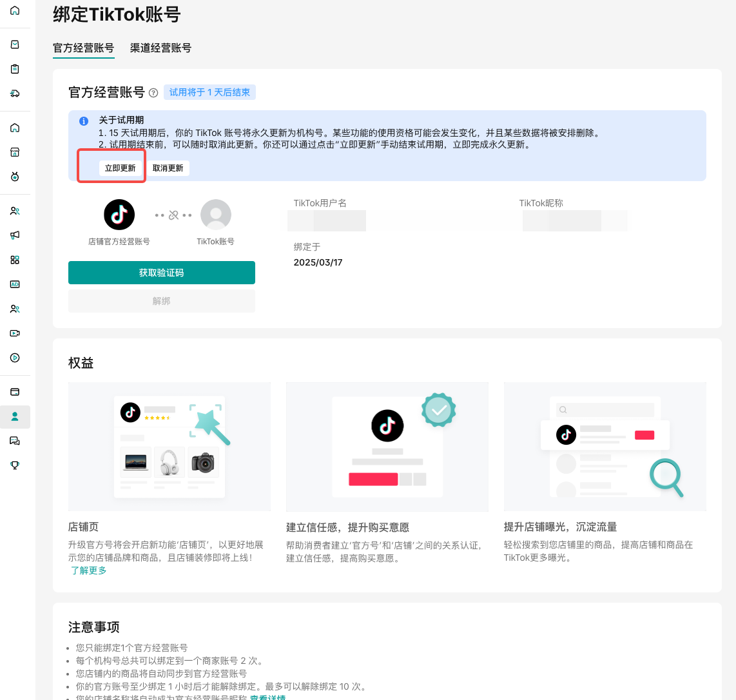Open the medal badge icon in sidebar
The height and width of the screenshot is (700, 736).
coord(15,177)
